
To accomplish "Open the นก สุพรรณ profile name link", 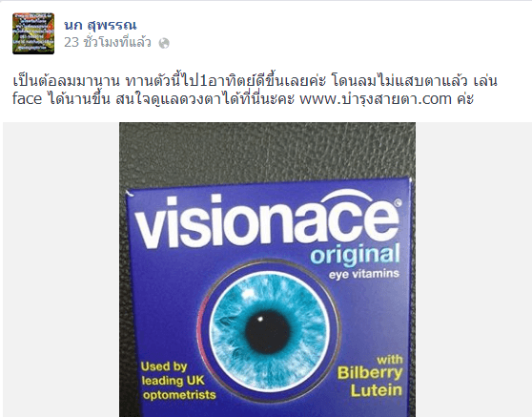I will pyautogui.click(x=100, y=26).
